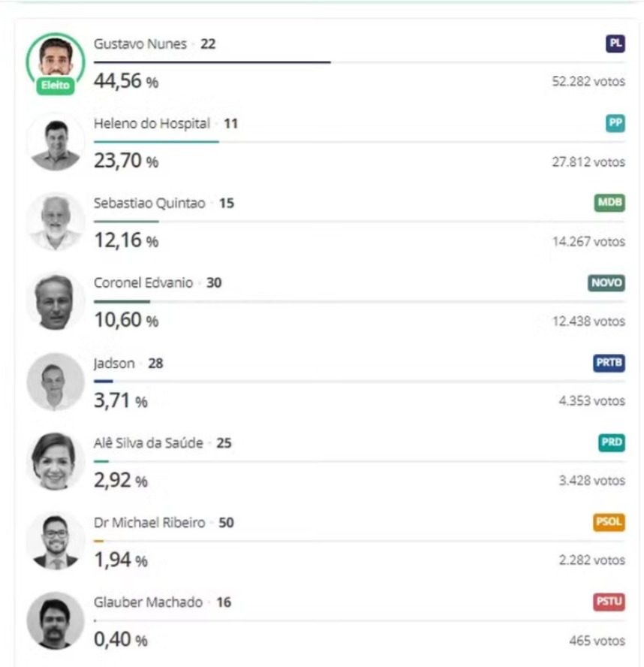View Sebastiao Quintao's candidate photo

[55, 222]
